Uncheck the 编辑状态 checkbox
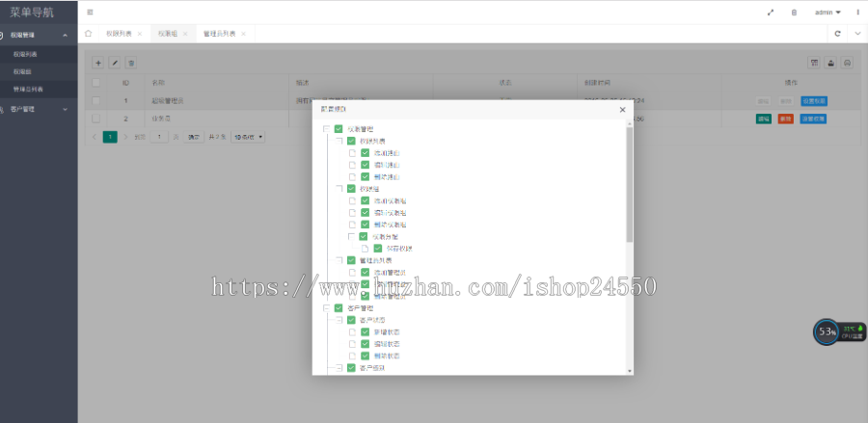This screenshot has height=423, width=868. (365, 344)
